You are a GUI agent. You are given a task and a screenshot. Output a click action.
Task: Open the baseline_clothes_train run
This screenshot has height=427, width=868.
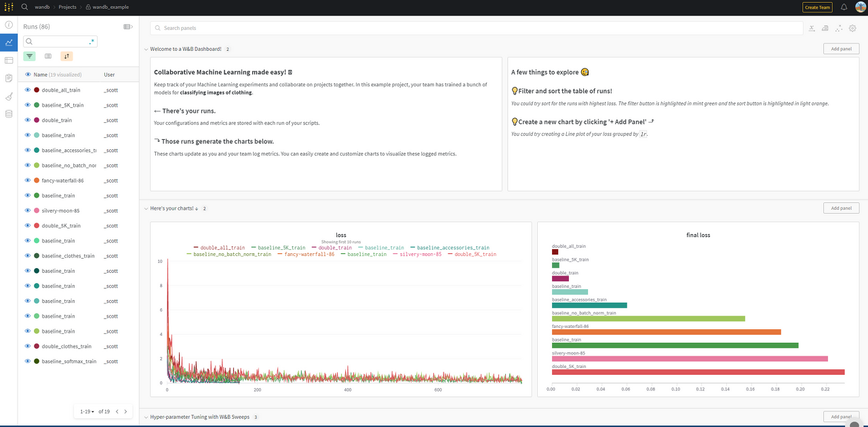(x=68, y=256)
